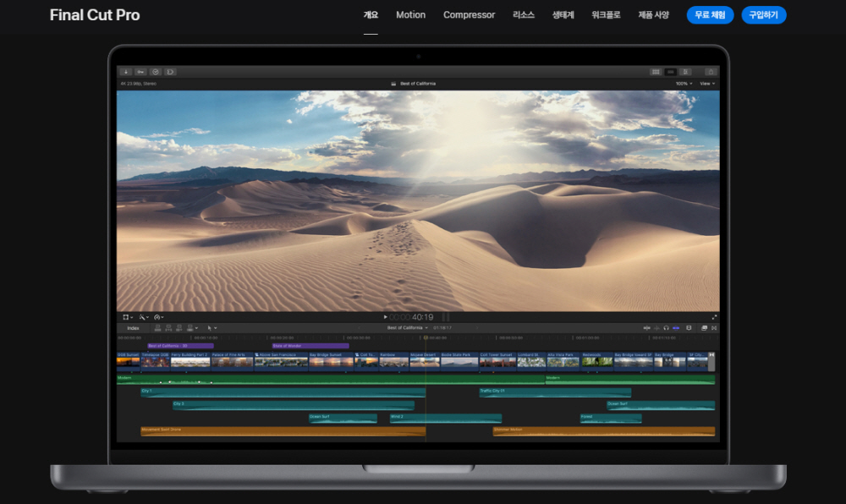
Task: Select the Coit Tower Sunset clip
Action: tap(497, 362)
